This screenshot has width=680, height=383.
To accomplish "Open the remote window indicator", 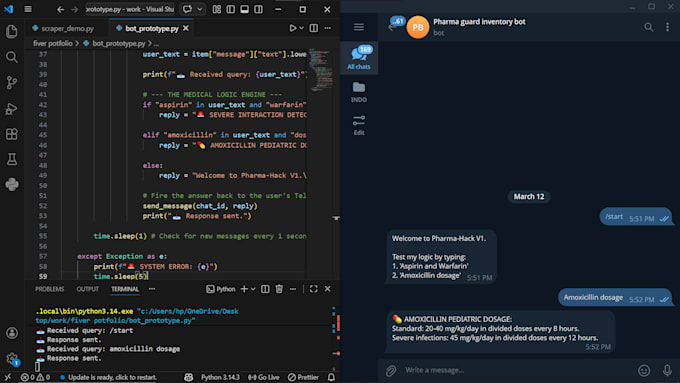I will coord(8,377).
